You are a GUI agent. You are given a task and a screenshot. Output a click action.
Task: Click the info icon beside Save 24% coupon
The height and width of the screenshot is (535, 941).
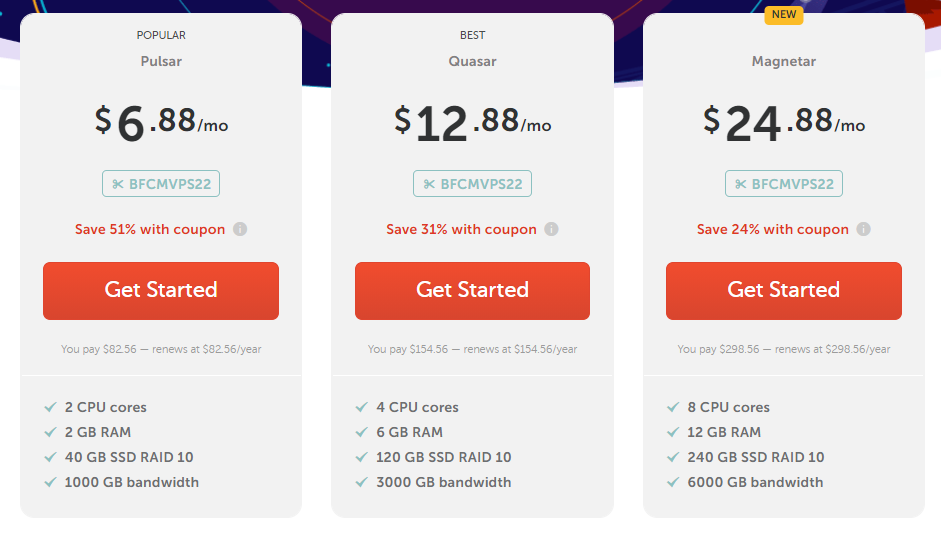[864, 229]
